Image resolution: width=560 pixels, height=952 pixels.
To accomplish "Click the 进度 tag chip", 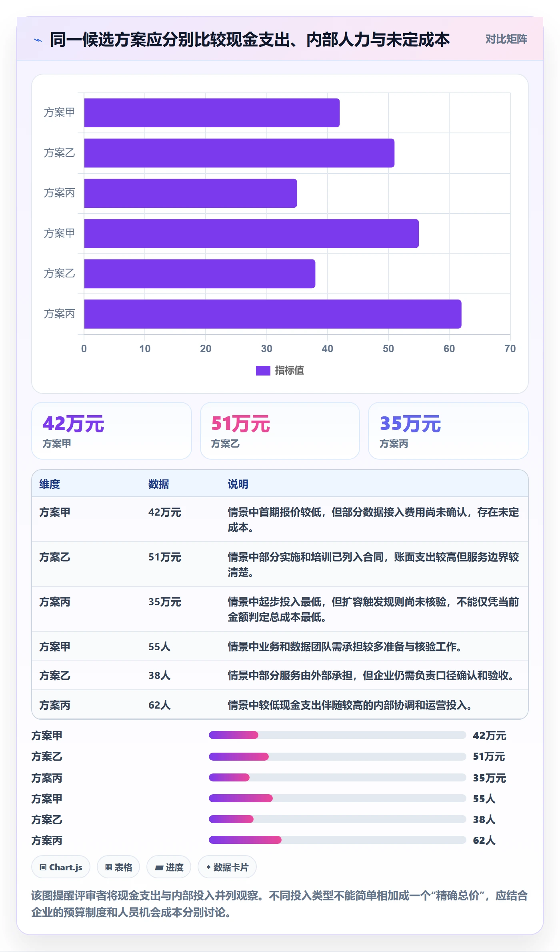I will [169, 867].
